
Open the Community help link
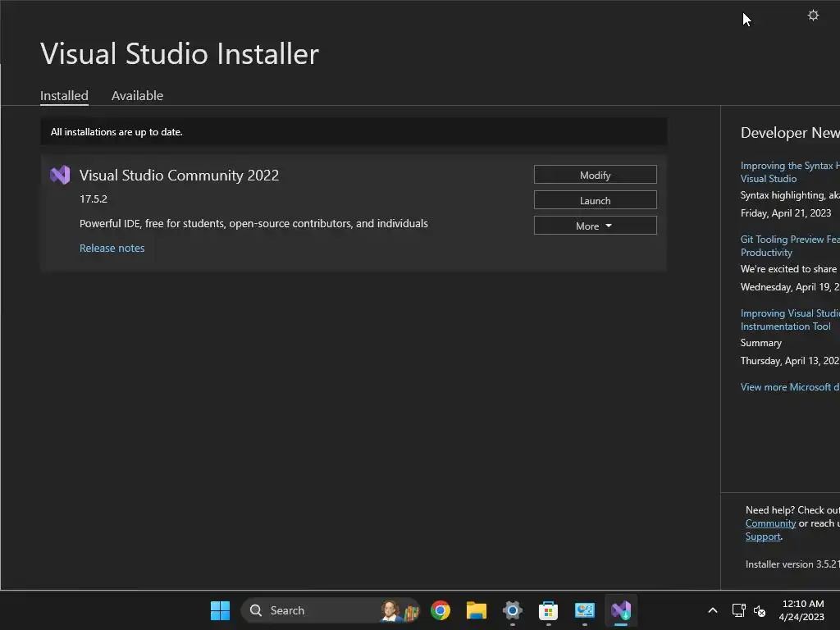[770, 523]
